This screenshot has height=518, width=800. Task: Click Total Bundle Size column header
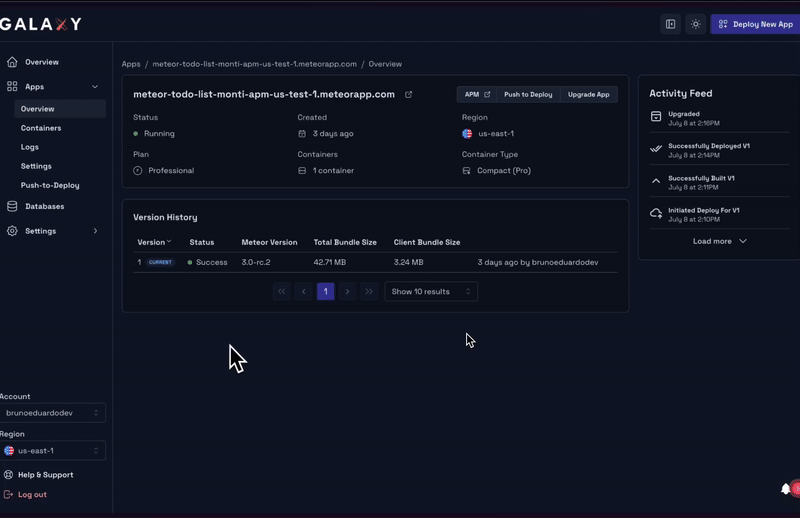(x=345, y=242)
